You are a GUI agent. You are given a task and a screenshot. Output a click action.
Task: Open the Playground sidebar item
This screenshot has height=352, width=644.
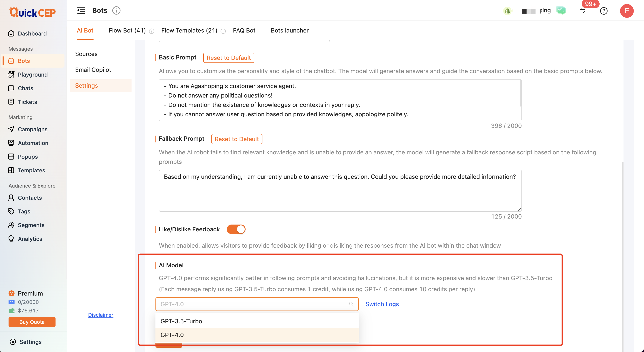32,74
